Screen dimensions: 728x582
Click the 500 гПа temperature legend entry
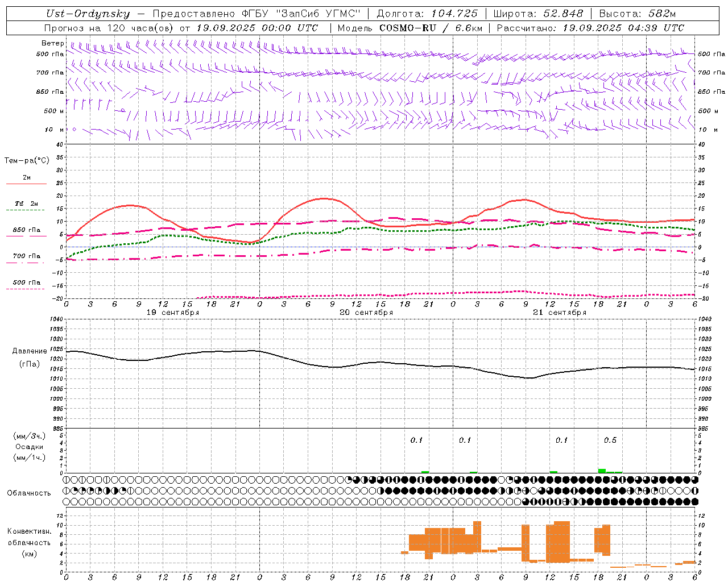27,282
